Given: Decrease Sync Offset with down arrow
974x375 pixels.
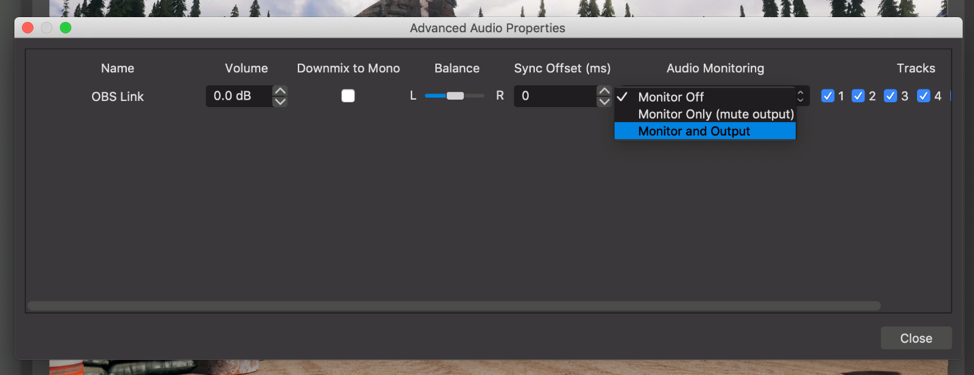Looking at the screenshot, I should tap(604, 101).
